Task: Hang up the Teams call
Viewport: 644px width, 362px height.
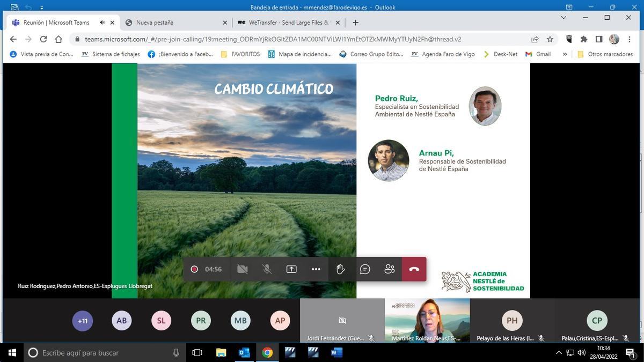Action: 414,269
